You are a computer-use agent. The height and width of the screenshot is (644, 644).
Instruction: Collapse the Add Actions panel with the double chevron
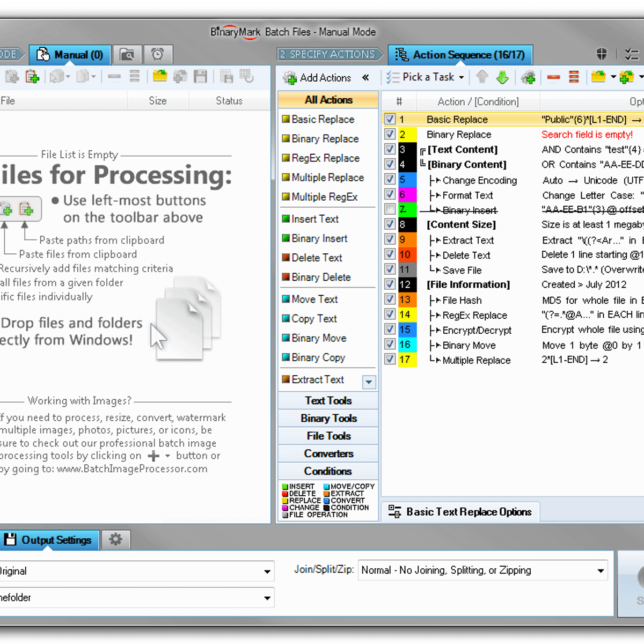coord(365,78)
